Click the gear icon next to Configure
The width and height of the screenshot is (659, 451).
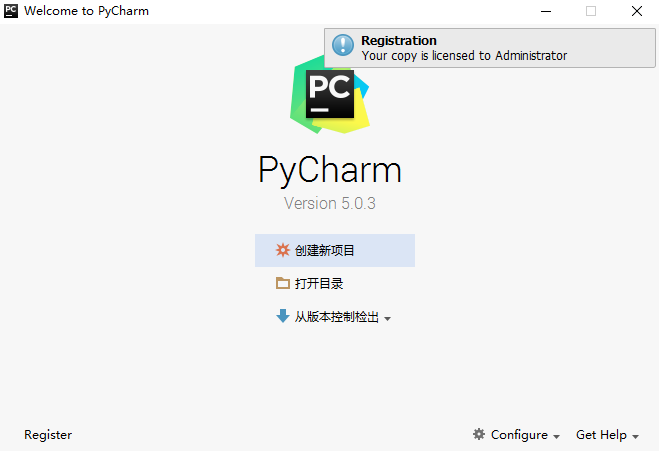(479, 434)
